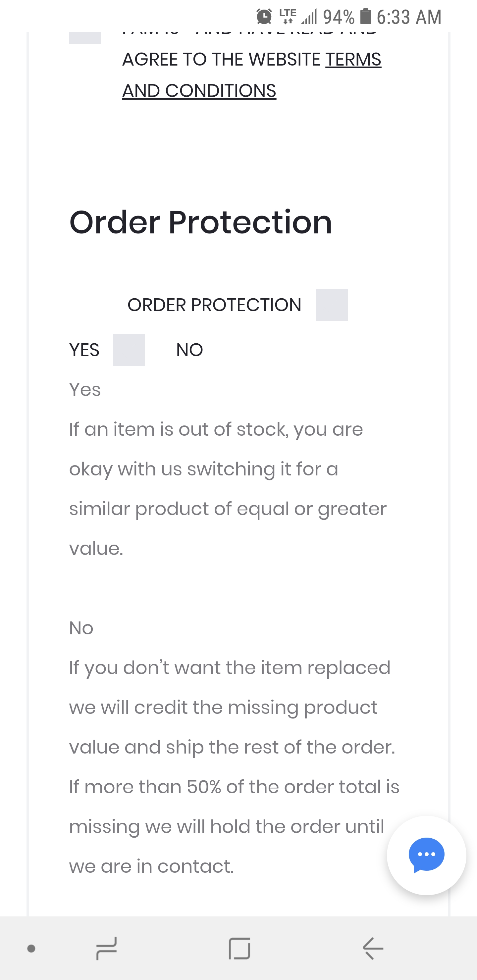The width and height of the screenshot is (477, 980).
Task: Tap the LTE data indicator icon
Action: (x=288, y=16)
